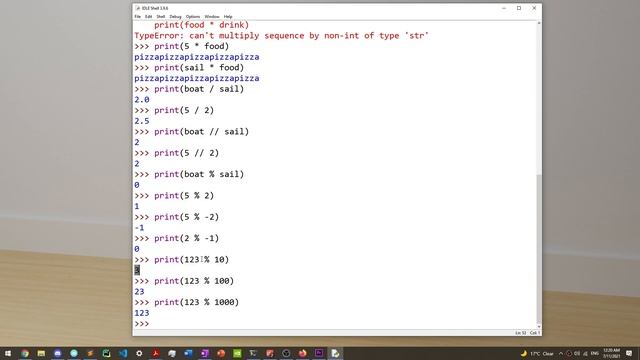Open the Options menu

pos(193,17)
